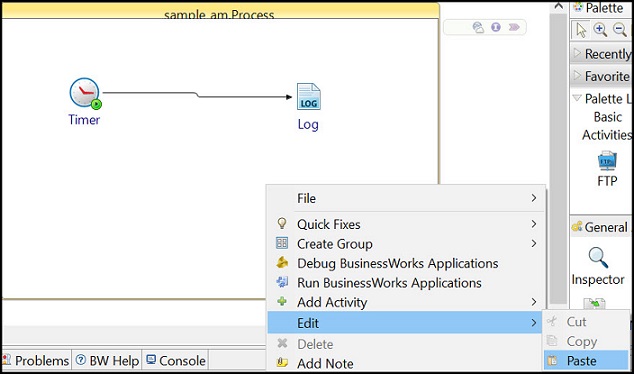This screenshot has width=634, height=374.
Task: Select the transition arrow between Timer and Log
Action: pos(197,95)
